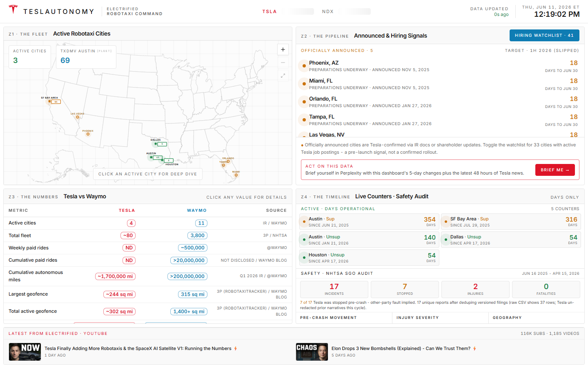Click Tesla's ND value for Weekly paid rides

129,248
